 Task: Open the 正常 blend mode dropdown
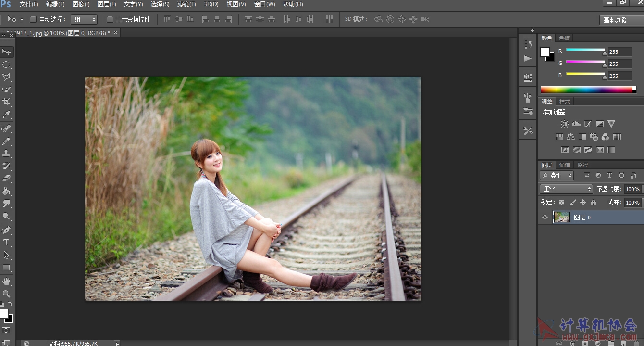[x=566, y=189]
